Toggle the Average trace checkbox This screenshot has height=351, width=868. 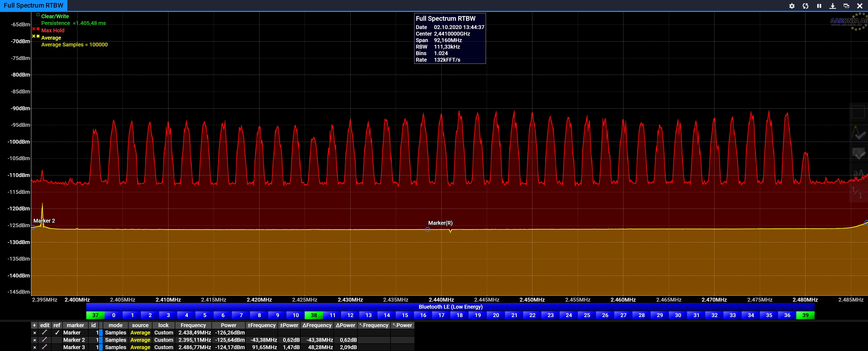pos(38,36)
